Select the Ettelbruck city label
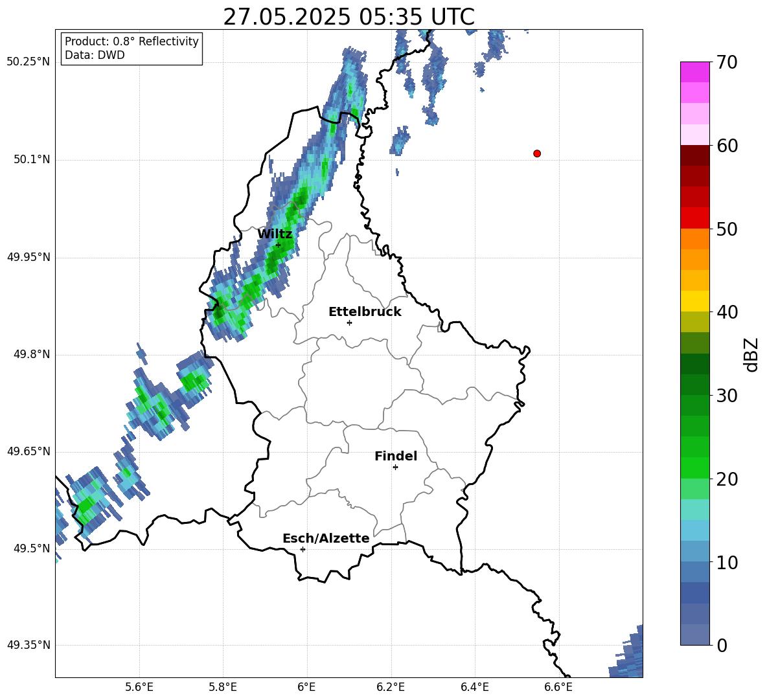 tap(365, 312)
